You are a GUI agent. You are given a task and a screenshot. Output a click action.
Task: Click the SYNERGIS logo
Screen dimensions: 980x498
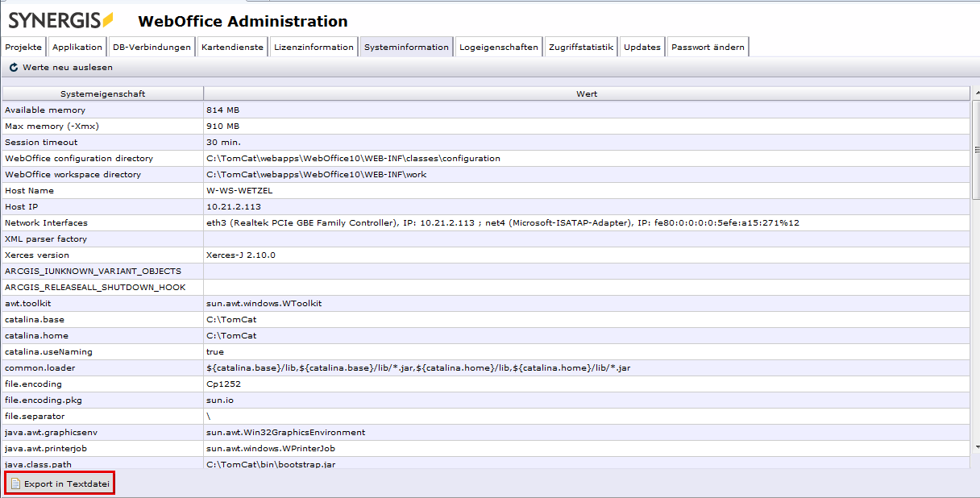[61, 20]
